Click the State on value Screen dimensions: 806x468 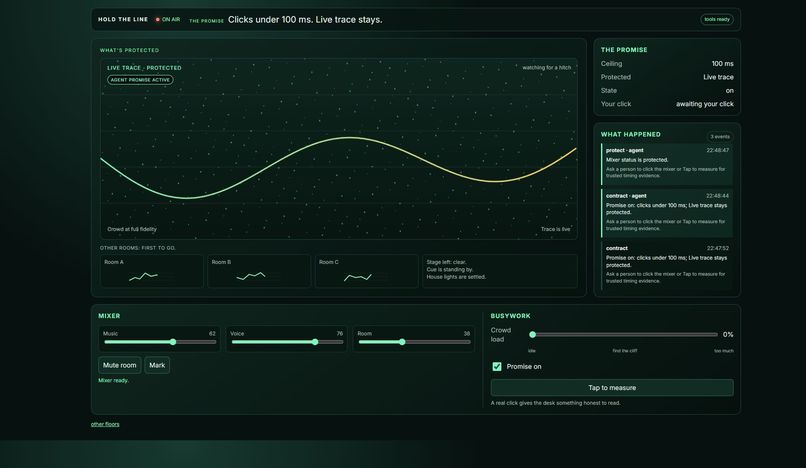[x=729, y=91]
